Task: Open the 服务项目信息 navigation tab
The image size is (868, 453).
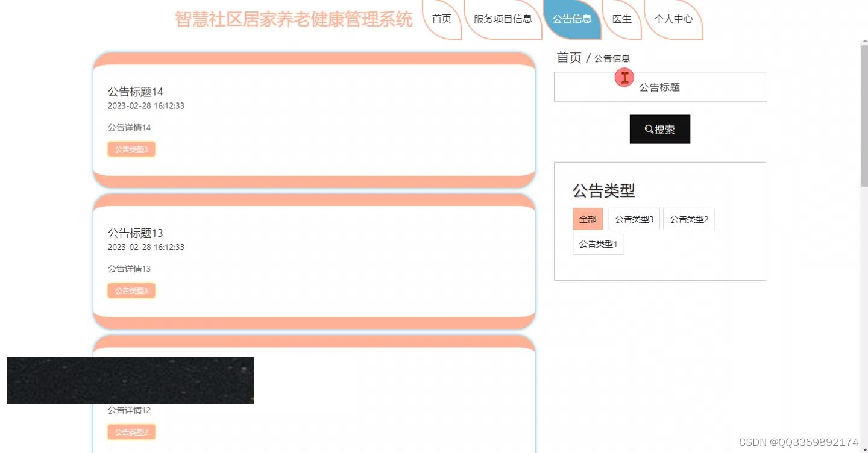Action: 503,19
